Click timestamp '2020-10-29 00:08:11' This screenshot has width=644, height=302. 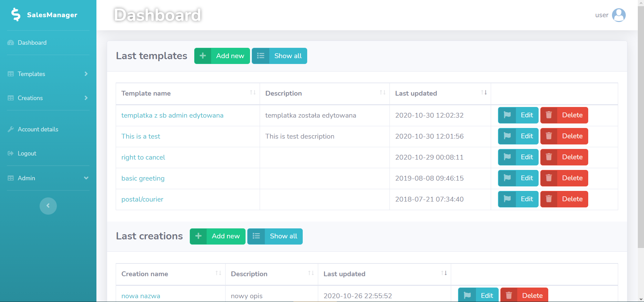[429, 158]
